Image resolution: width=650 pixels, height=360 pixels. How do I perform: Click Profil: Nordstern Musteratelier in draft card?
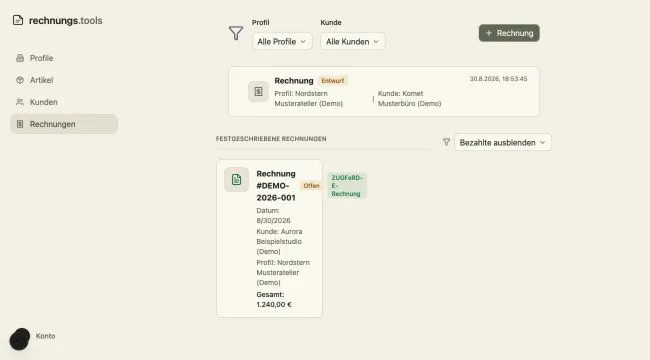[x=309, y=99]
